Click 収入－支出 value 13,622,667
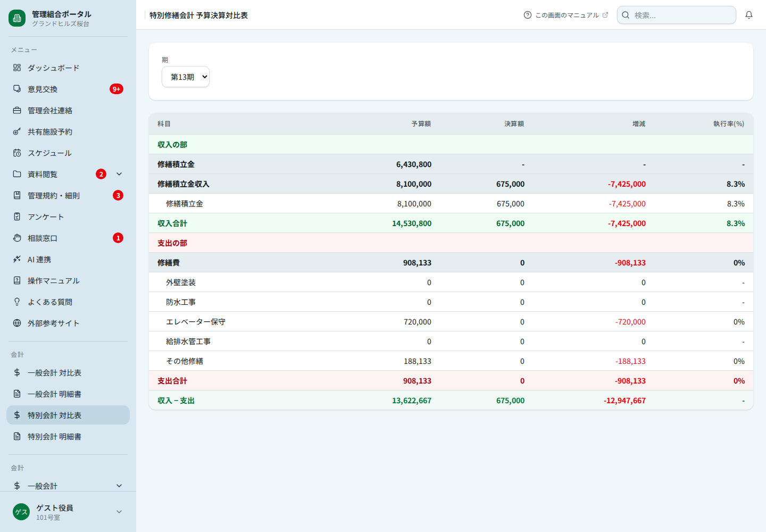 coord(412,400)
